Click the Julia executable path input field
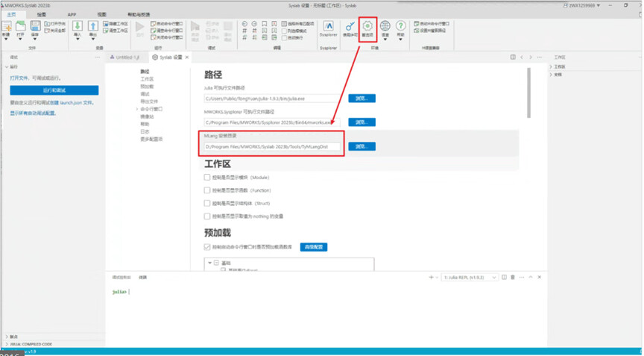Image resolution: width=644 pixels, height=356 pixels. point(272,99)
